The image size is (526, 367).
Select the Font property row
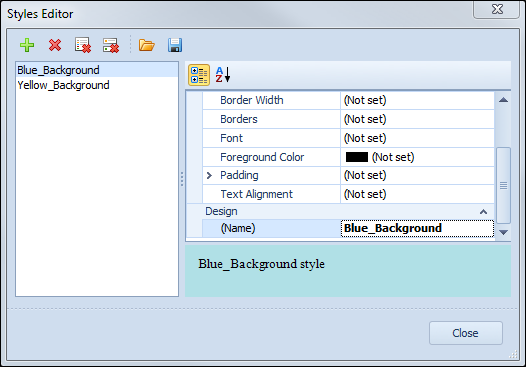click(x=348, y=138)
